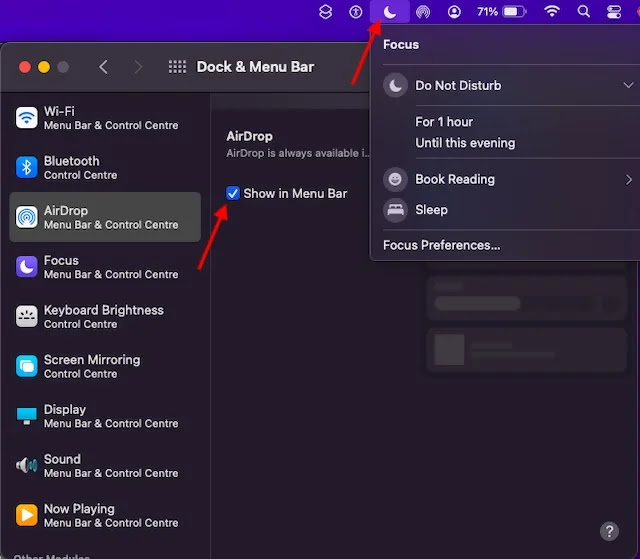Click Do Not Disturb label
The image size is (640, 559).
point(458,85)
